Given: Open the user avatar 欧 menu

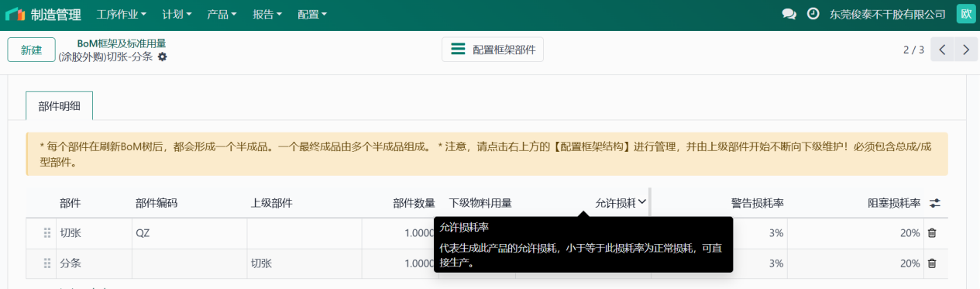Looking at the screenshot, I should [965, 14].
